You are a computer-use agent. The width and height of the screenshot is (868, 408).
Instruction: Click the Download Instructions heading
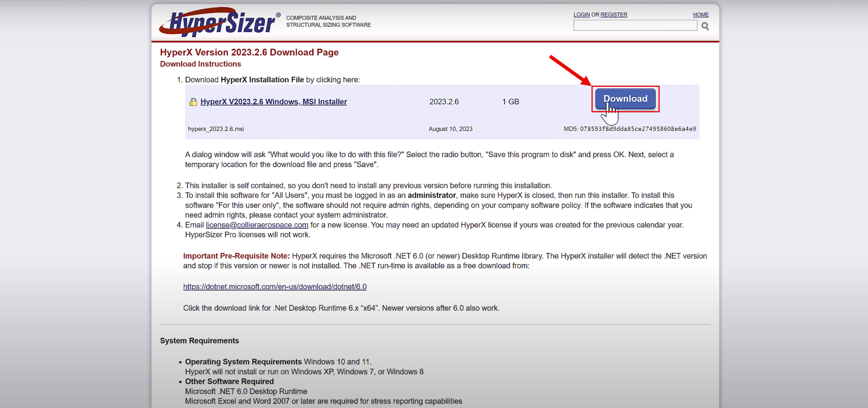click(200, 64)
